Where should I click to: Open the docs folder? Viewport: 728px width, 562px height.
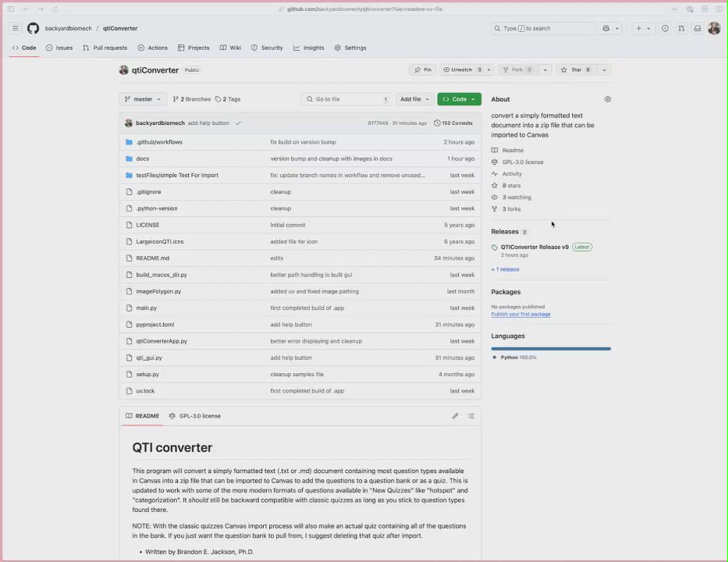click(143, 159)
